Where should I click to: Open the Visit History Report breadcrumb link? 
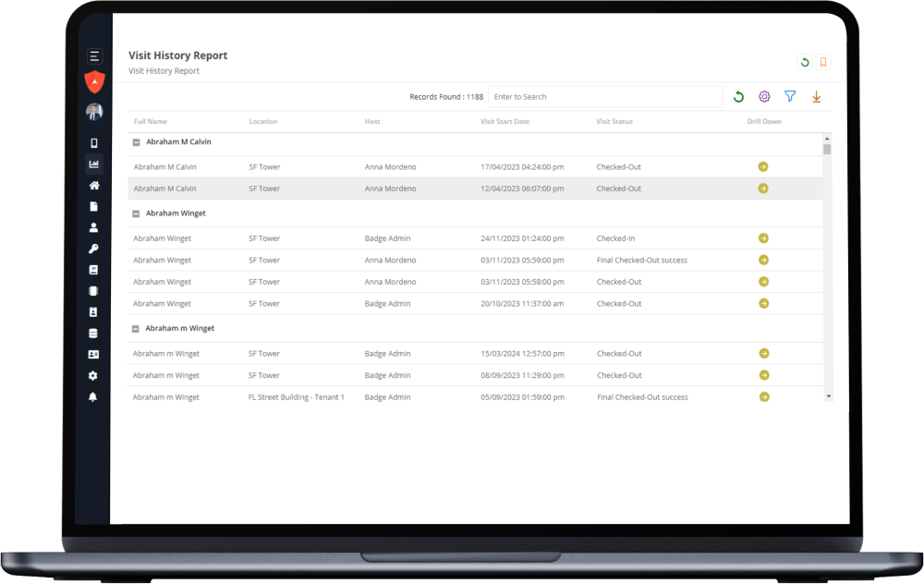(x=164, y=70)
